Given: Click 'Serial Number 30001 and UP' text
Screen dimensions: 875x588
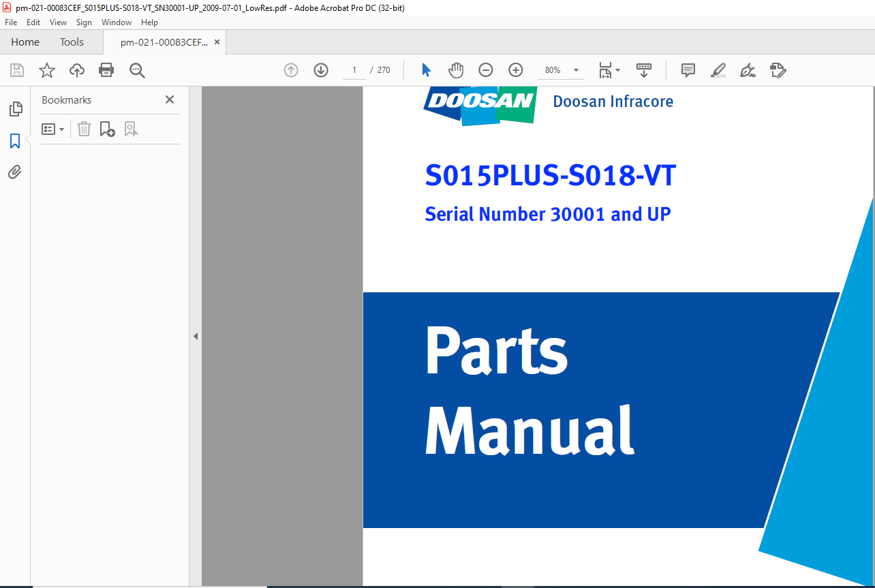Looking at the screenshot, I should pyautogui.click(x=548, y=214).
